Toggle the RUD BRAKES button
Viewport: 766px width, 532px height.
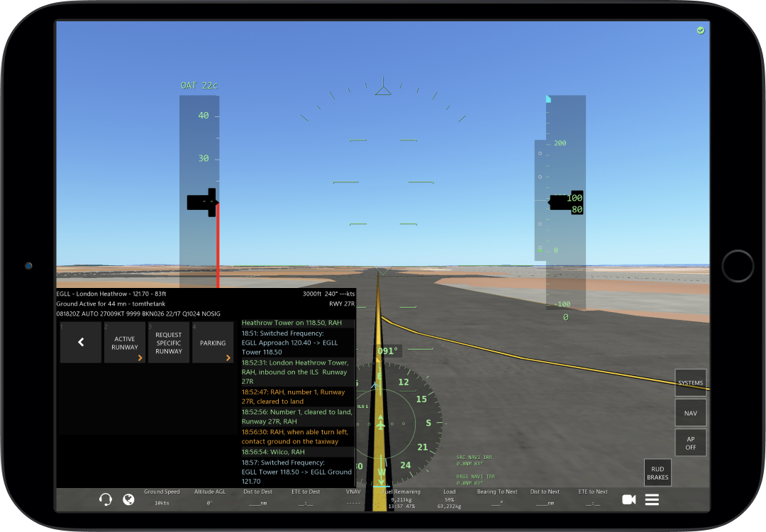tap(657, 473)
